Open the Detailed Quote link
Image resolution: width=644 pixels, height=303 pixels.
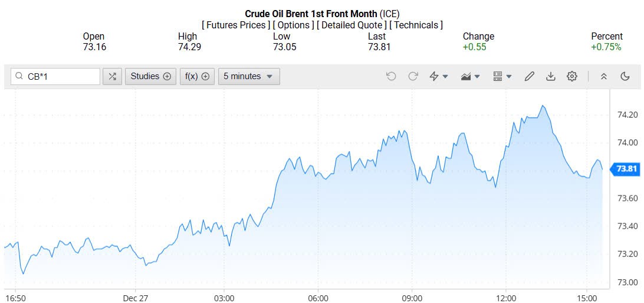tap(352, 25)
